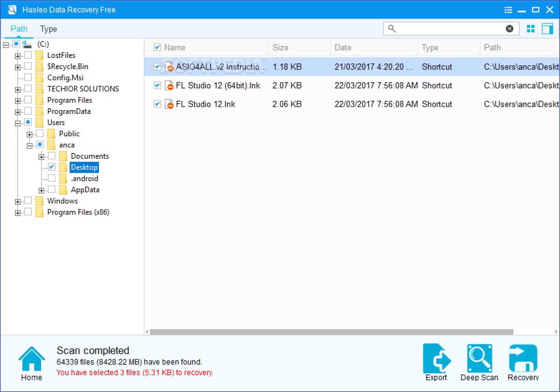Select the Path tab

(x=19, y=28)
